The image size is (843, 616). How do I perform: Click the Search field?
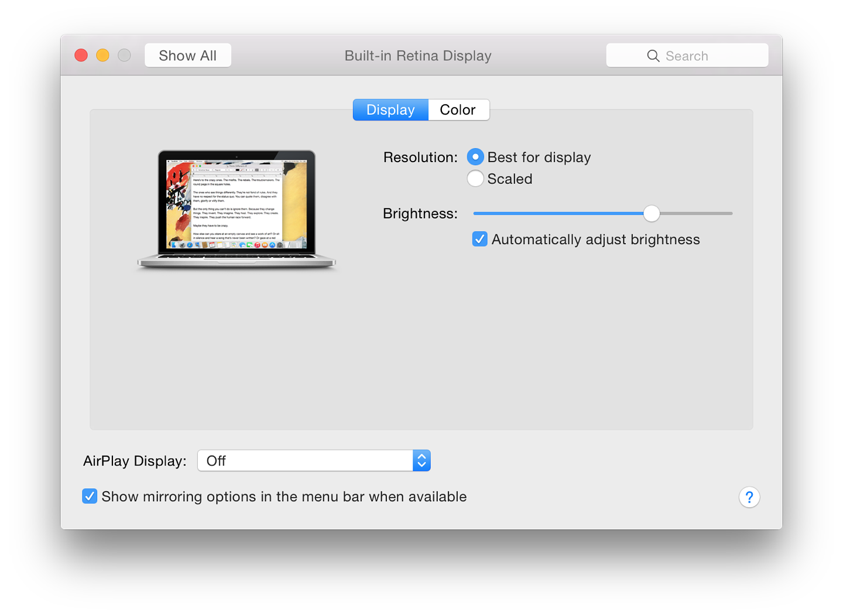687,56
